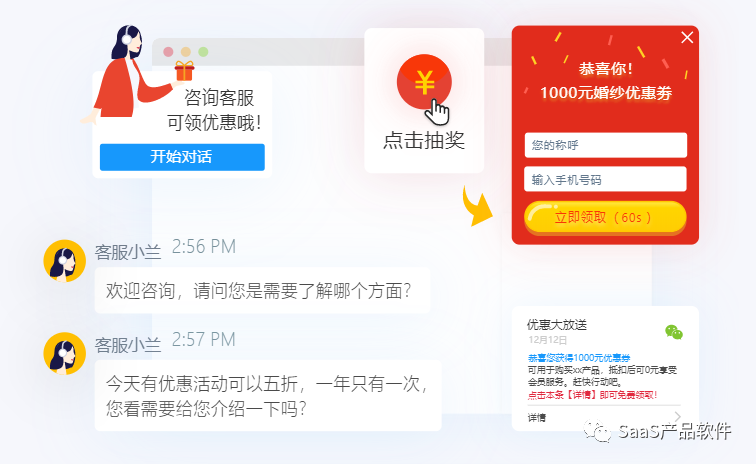The width and height of the screenshot is (756, 464).
Task: Focus the 输入手机号码 input field
Action: [605, 179]
